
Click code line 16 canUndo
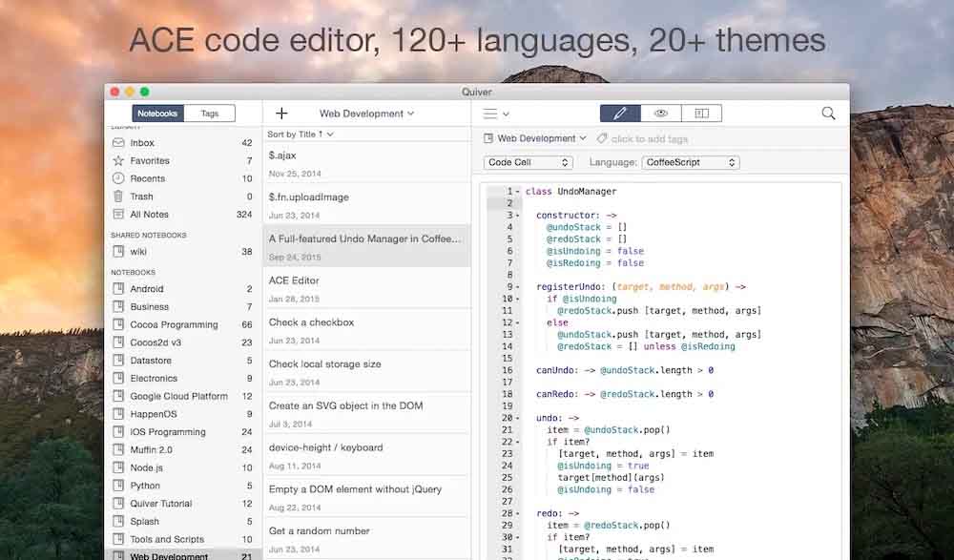625,370
